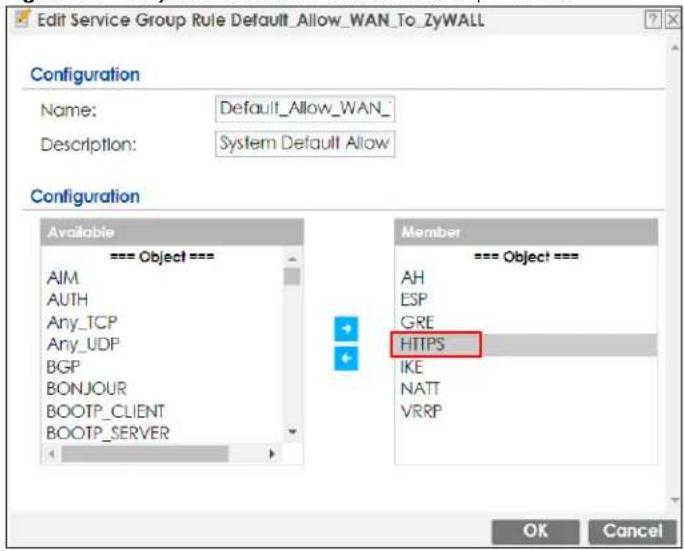Screen dimensions: 684x551
Task: Click the OK button
Action: coord(535,531)
